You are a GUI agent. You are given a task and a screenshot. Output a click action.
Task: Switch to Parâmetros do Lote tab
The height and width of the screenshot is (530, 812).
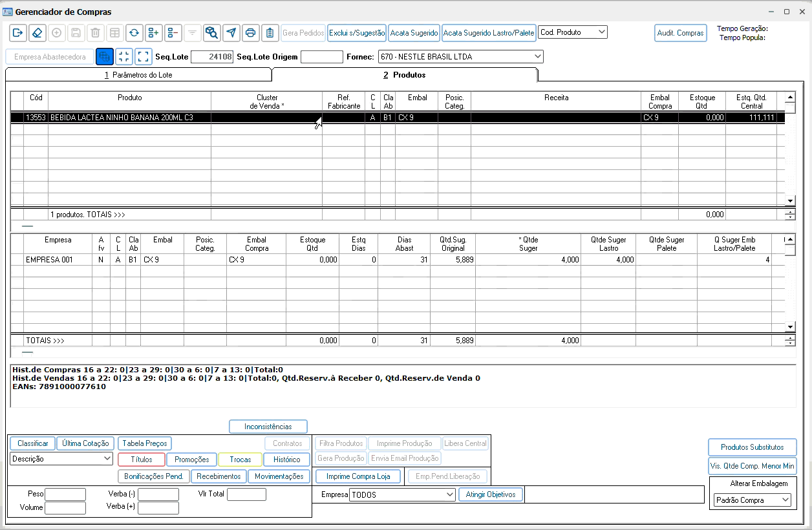pos(138,75)
